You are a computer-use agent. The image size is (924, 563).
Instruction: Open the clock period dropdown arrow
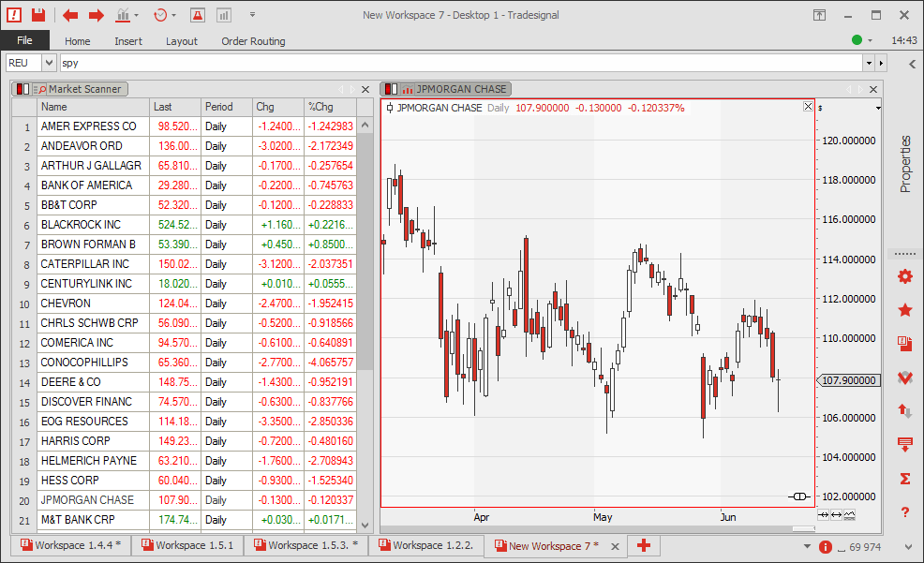point(174,15)
